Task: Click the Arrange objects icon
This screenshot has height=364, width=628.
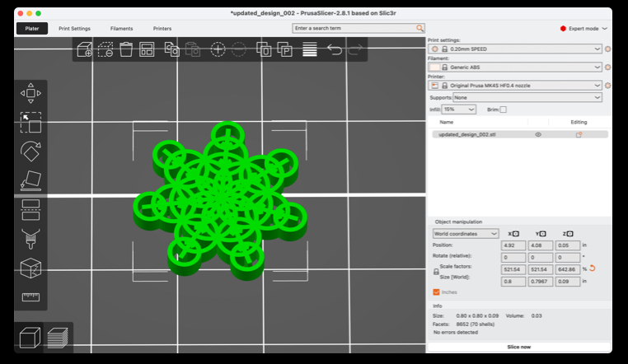Action: (147, 49)
